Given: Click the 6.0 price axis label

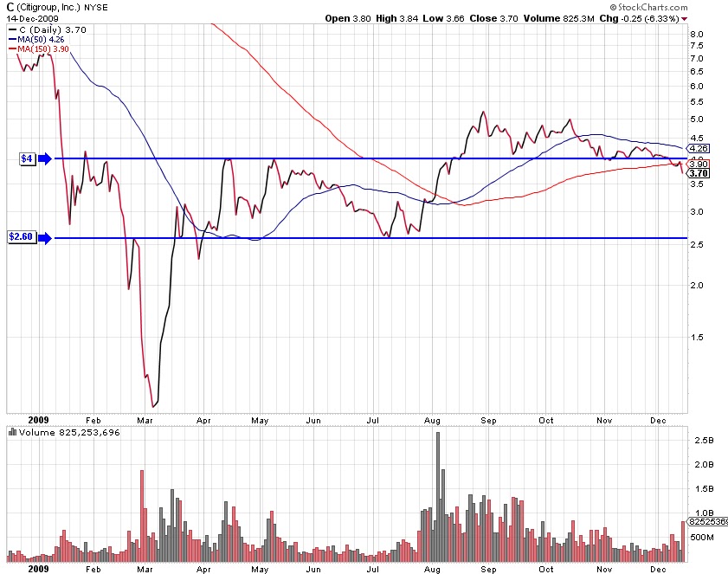Looking at the screenshot, I should pyautogui.click(x=697, y=87).
